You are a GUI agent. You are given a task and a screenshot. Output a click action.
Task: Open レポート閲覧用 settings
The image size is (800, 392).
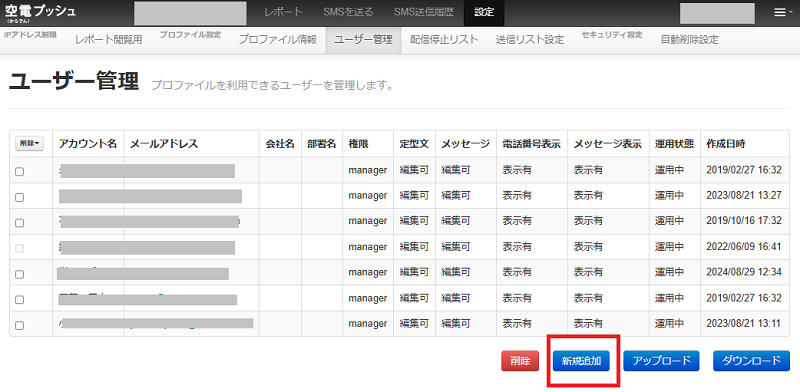pyautogui.click(x=109, y=40)
